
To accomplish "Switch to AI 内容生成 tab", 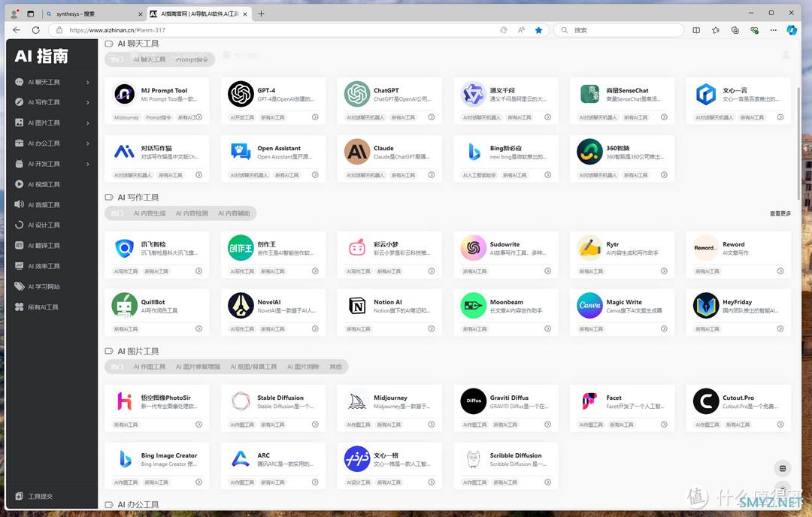I will pos(150,213).
